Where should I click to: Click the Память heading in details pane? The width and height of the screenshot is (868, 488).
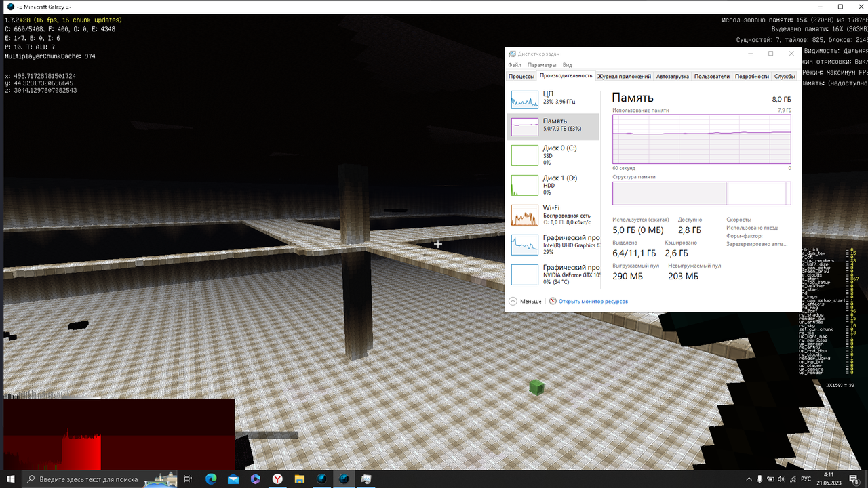pyautogui.click(x=633, y=98)
